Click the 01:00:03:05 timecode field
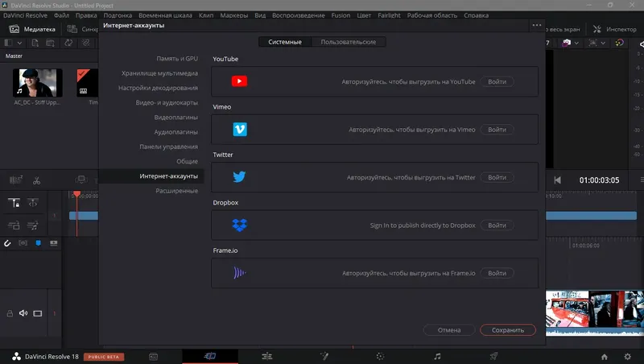This screenshot has width=644, height=364. tap(599, 180)
